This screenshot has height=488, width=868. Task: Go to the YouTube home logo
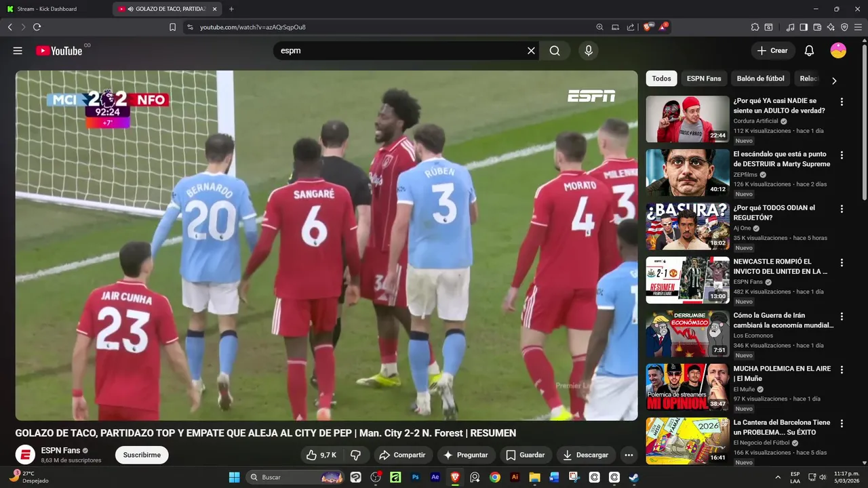click(59, 51)
